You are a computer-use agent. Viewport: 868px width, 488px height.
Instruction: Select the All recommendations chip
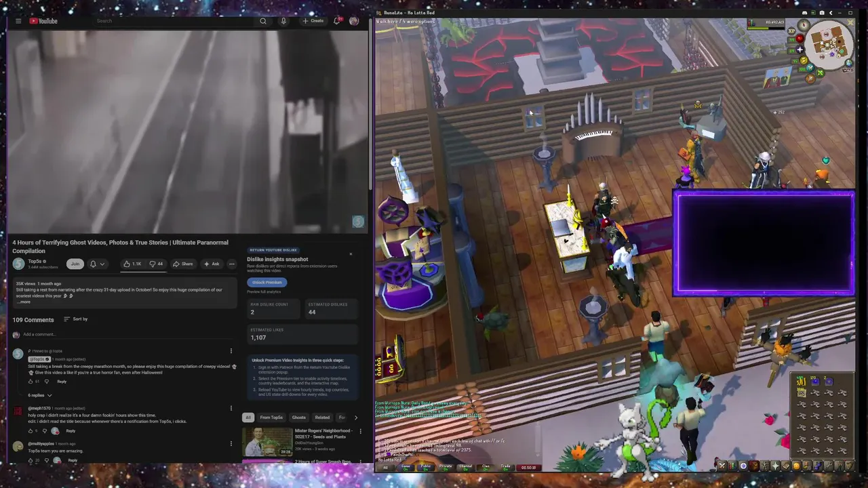(248, 418)
